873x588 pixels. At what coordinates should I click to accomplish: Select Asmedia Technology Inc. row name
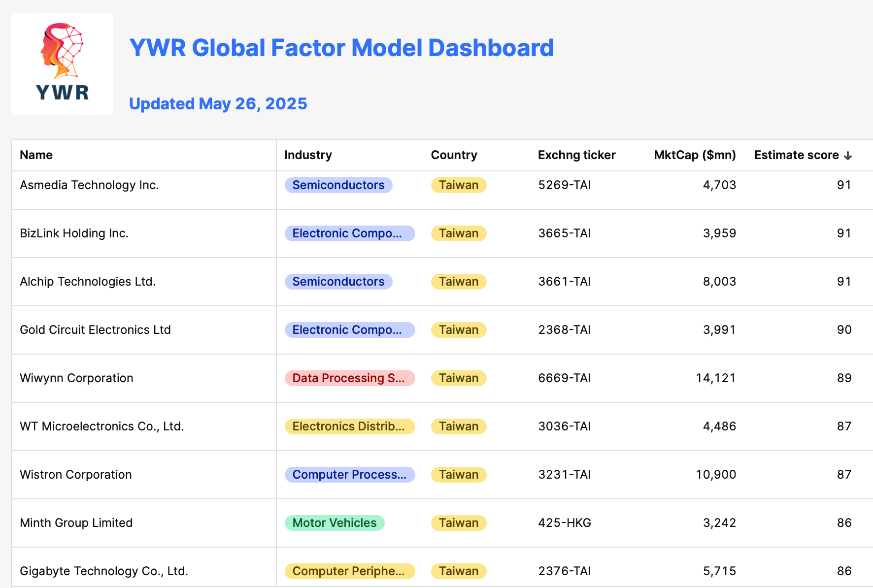tap(89, 185)
